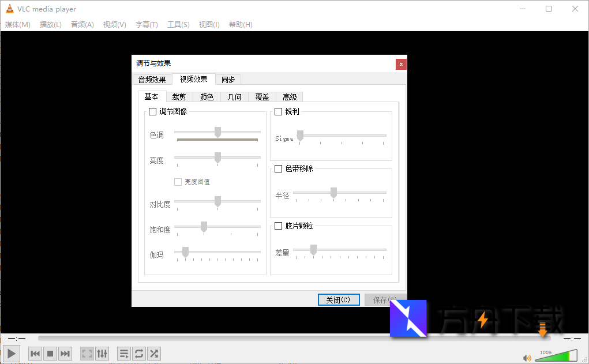Open the 工具(S) menu
The image size is (589, 364).
click(x=178, y=24)
